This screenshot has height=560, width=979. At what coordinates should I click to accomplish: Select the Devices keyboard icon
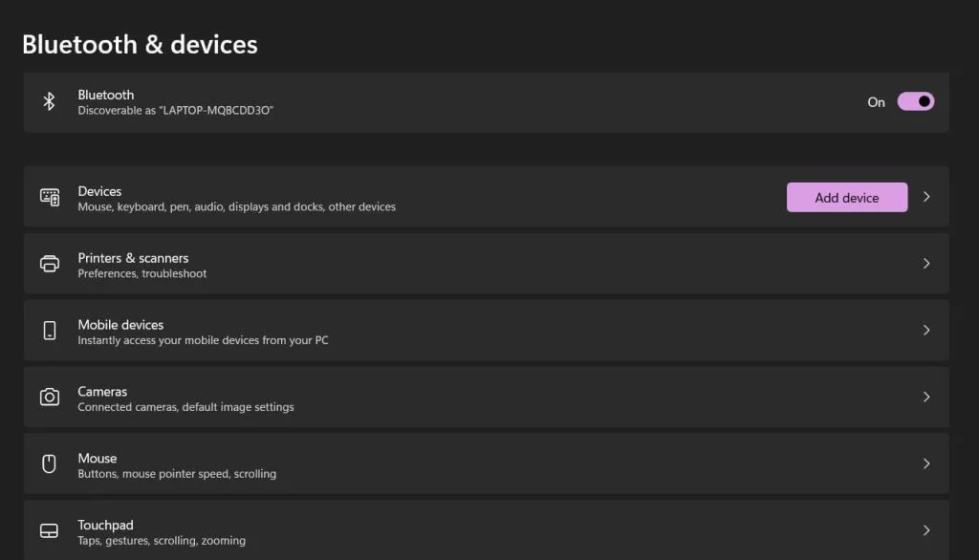(49, 197)
